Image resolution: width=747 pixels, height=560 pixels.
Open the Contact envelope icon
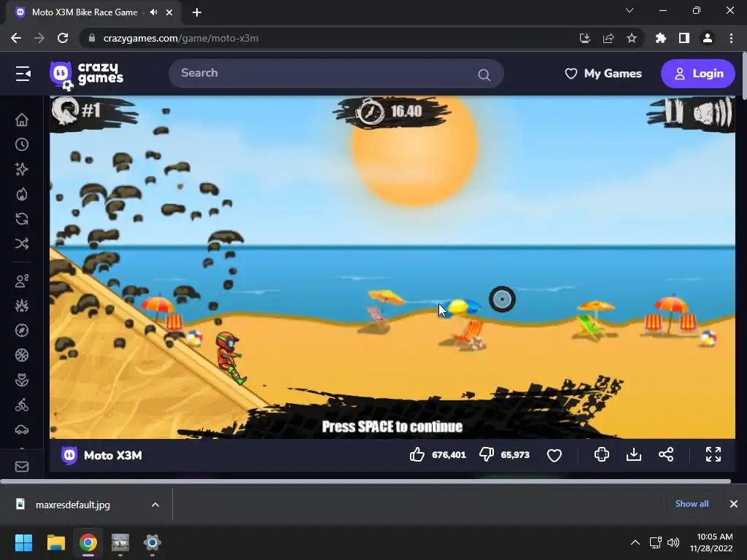pos(22,467)
